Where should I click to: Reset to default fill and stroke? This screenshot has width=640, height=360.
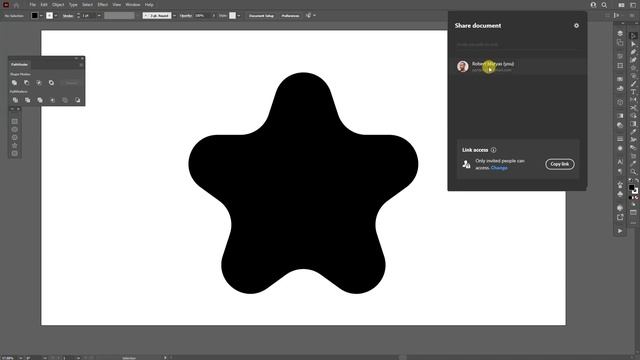pos(630,180)
